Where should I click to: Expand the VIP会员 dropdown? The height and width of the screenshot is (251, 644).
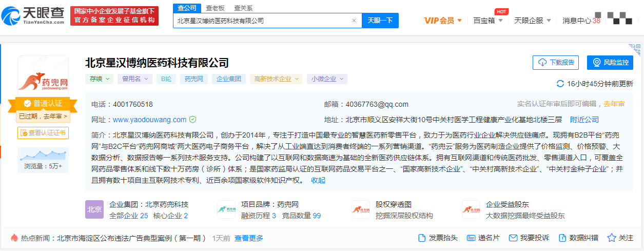pos(442,21)
